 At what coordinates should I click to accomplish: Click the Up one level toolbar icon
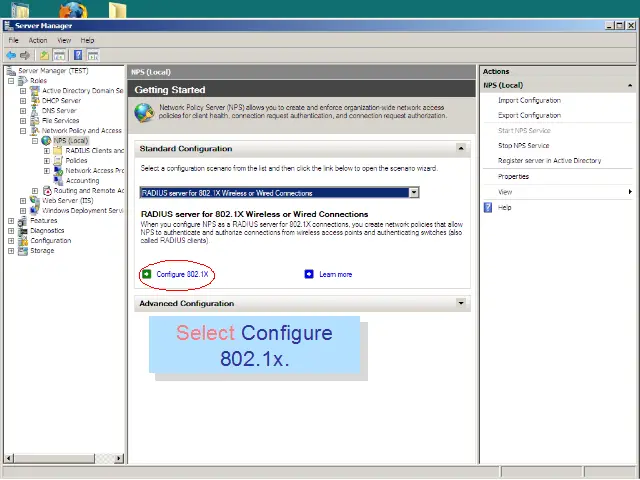coord(44,55)
